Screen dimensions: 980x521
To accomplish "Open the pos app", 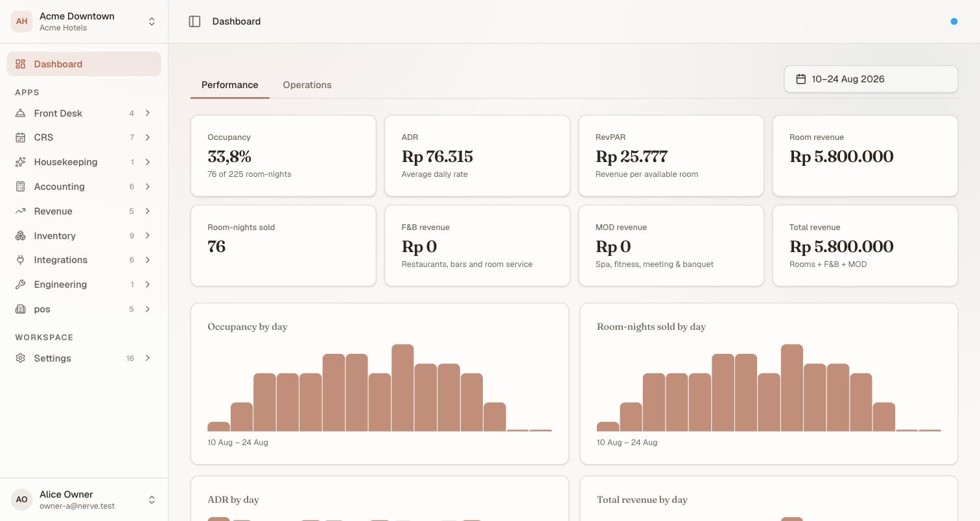I will pyautogui.click(x=84, y=309).
